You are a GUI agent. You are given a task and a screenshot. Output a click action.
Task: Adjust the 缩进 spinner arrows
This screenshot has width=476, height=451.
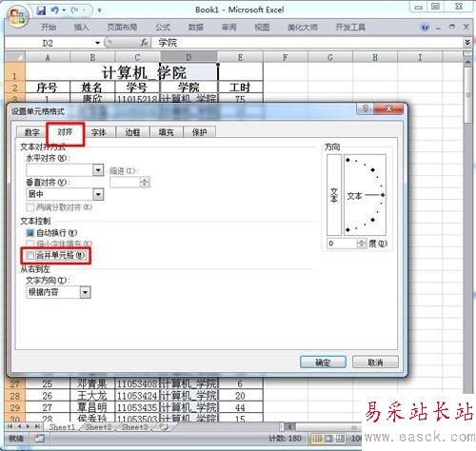click(x=145, y=183)
